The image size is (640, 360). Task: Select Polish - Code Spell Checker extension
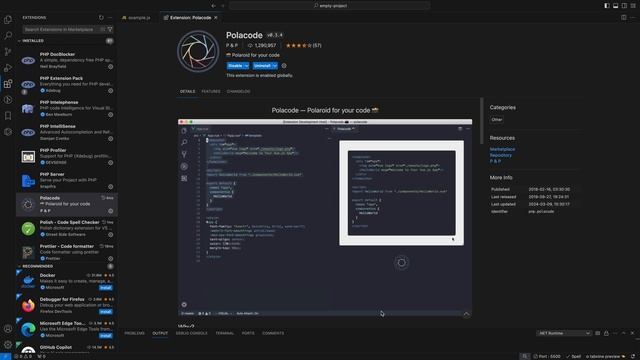click(67, 229)
